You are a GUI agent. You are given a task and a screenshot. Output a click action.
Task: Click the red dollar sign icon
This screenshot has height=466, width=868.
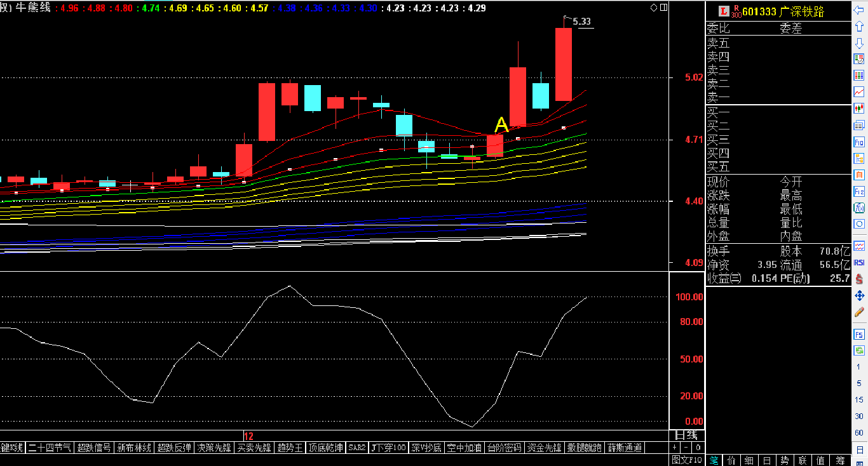(x=859, y=278)
